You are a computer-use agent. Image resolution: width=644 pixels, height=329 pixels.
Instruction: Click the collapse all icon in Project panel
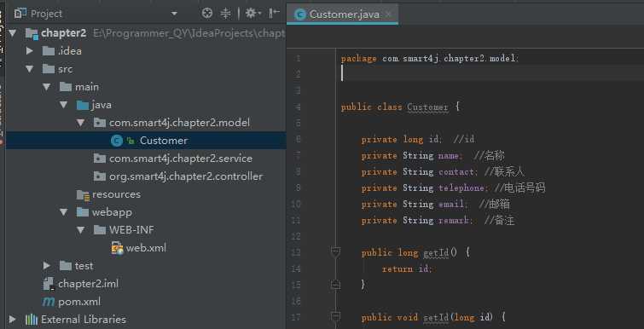click(225, 14)
